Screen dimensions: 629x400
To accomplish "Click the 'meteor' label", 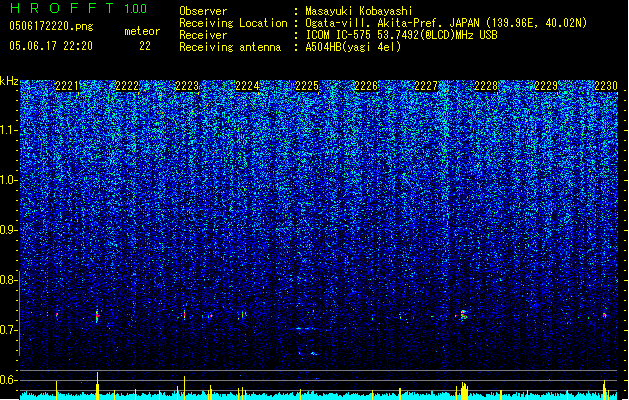I will point(142,31).
